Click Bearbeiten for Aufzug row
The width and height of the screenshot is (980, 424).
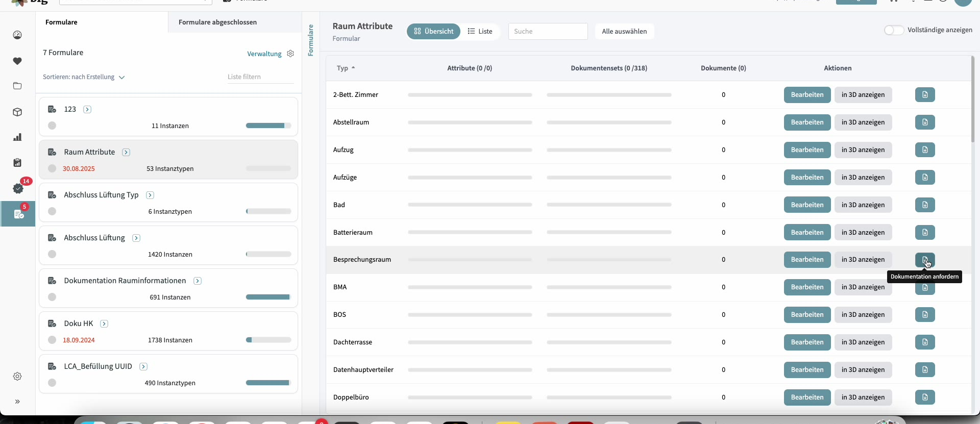807,150
